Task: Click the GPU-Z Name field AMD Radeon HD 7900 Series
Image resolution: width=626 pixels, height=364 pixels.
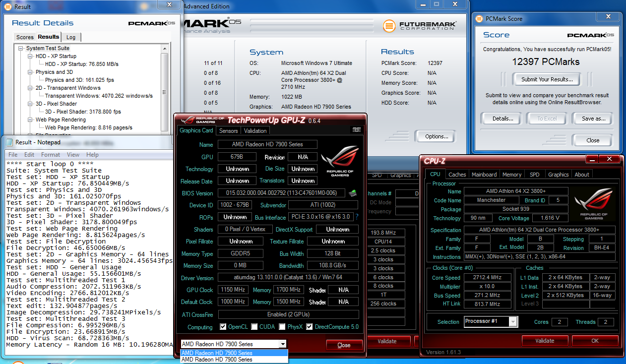Action: [x=267, y=144]
